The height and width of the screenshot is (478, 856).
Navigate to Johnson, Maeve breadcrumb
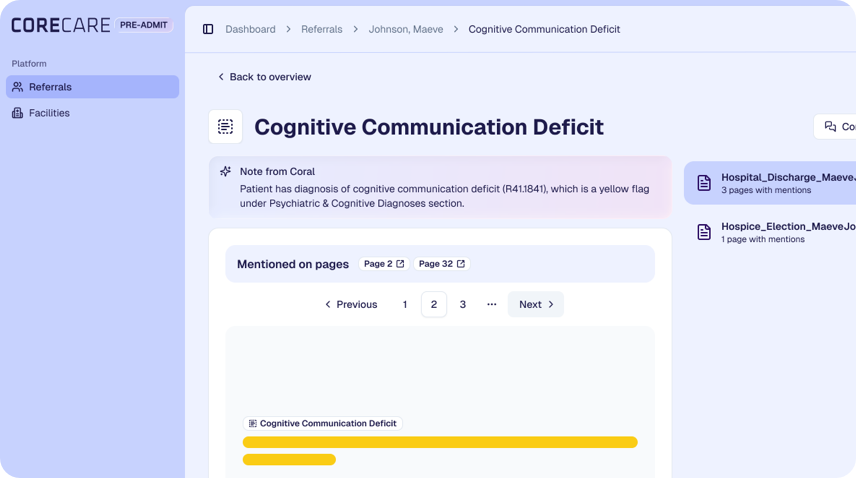pyautogui.click(x=405, y=29)
